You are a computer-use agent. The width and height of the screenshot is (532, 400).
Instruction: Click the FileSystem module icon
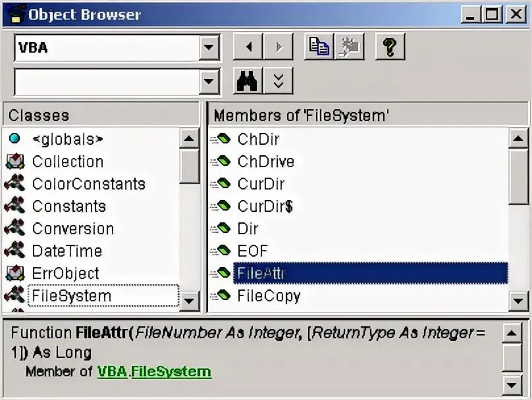(x=14, y=295)
